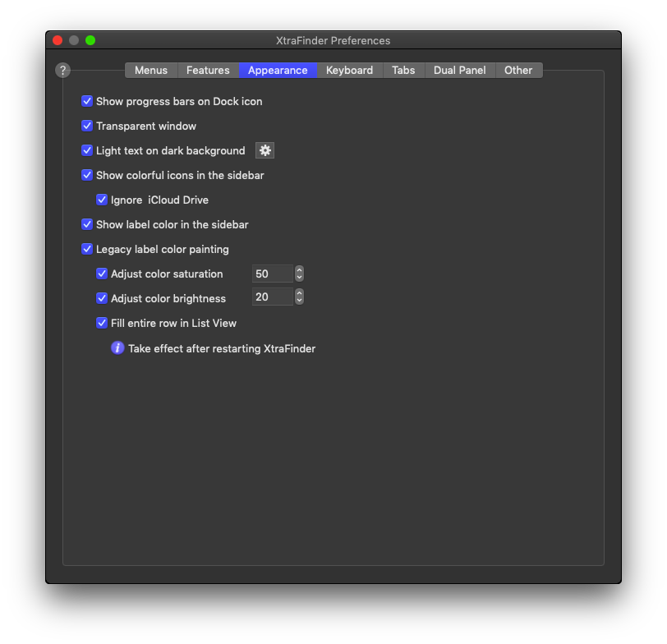Screen dimensions: 667x644
Task: Open gear settings for light text option
Action: [264, 150]
